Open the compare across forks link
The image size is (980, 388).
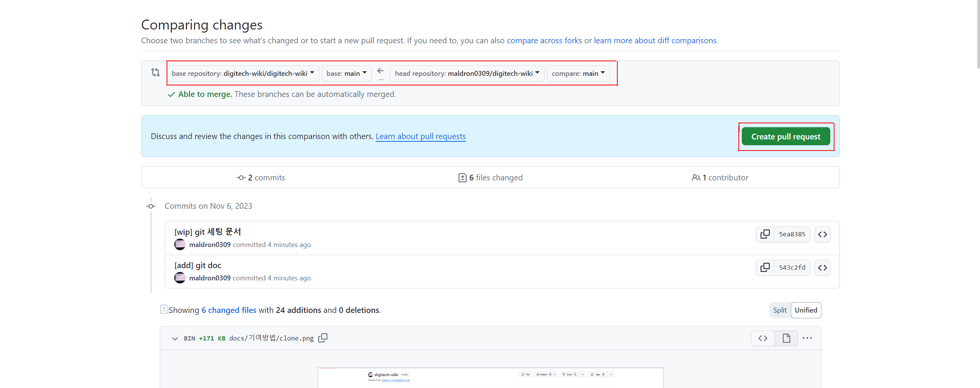pos(544,41)
